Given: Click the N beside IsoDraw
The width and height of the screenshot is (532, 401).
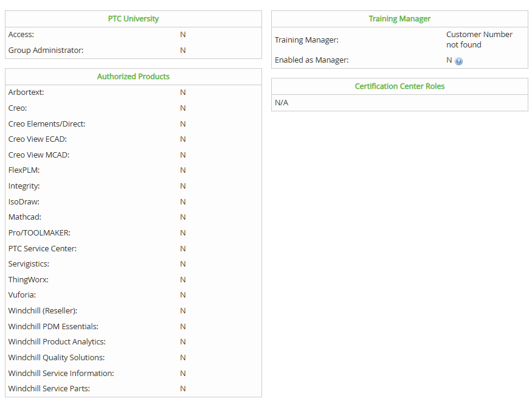Looking at the screenshot, I should coord(183,201).
